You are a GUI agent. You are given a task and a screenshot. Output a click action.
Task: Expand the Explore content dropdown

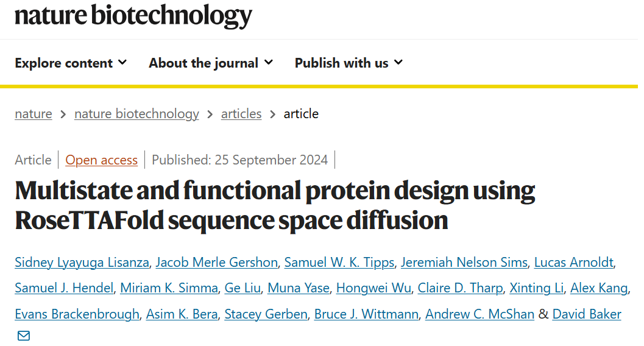tap(71, 63)
